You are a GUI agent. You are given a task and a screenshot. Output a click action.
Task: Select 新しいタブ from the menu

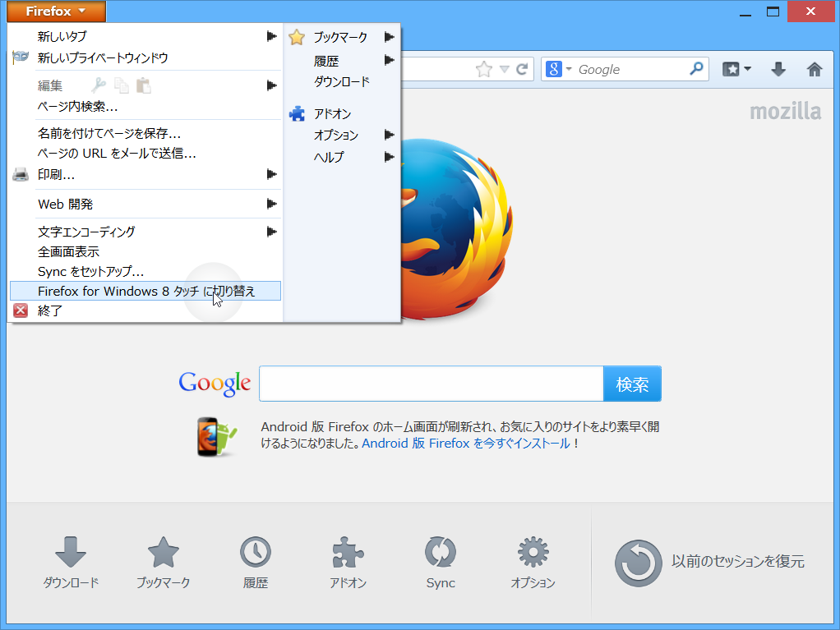point(62,36)
